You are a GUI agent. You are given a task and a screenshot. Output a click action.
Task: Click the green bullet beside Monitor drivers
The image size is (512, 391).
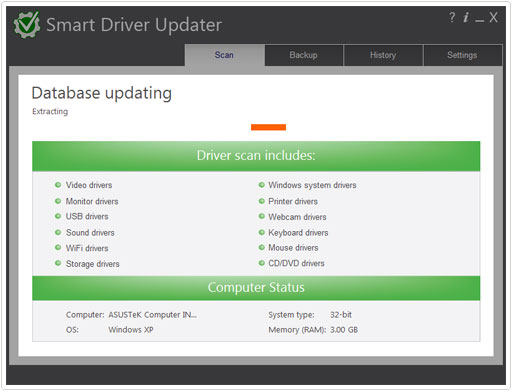(58, 201)
